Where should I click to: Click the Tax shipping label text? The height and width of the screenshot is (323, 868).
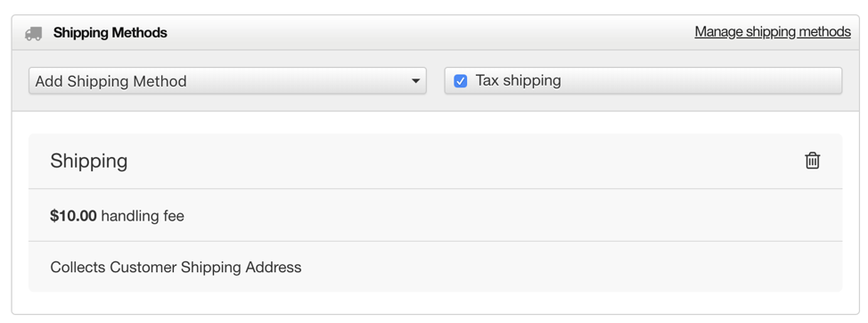518,81
